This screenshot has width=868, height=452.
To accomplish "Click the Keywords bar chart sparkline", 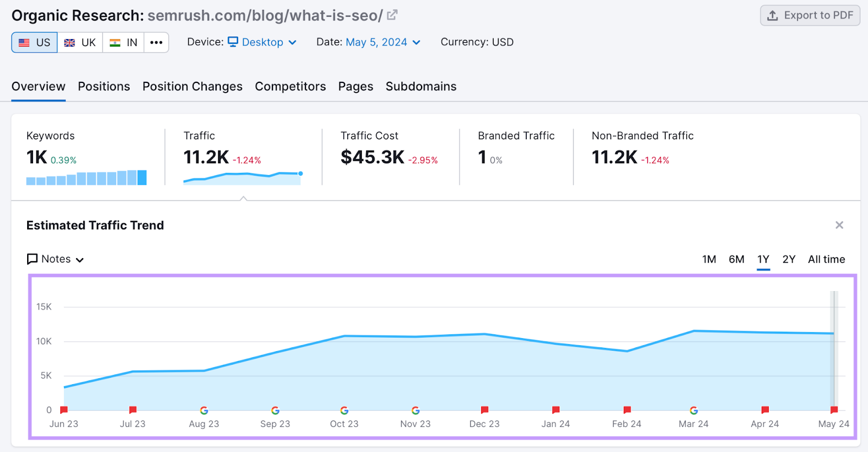I will click(86, 178).
